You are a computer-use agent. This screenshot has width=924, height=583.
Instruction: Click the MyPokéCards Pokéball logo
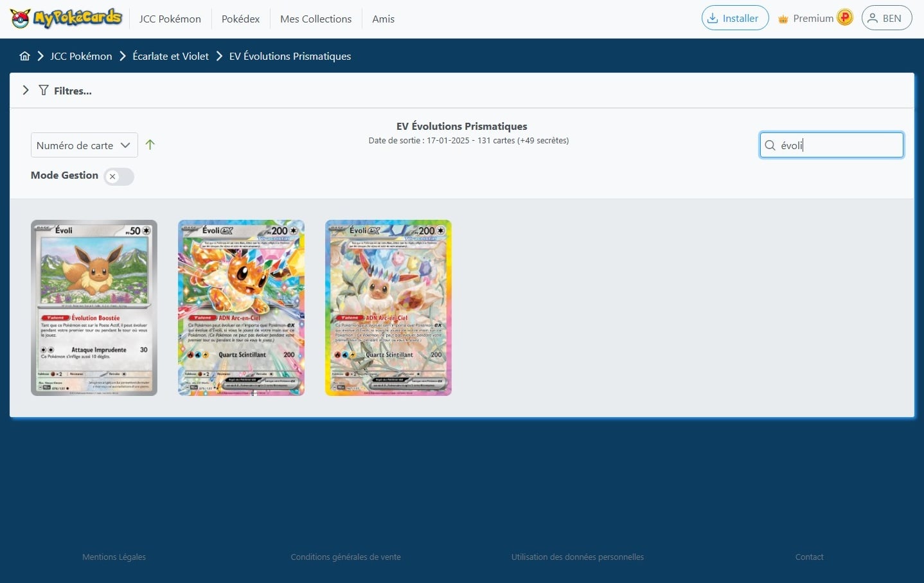[19, 18]
